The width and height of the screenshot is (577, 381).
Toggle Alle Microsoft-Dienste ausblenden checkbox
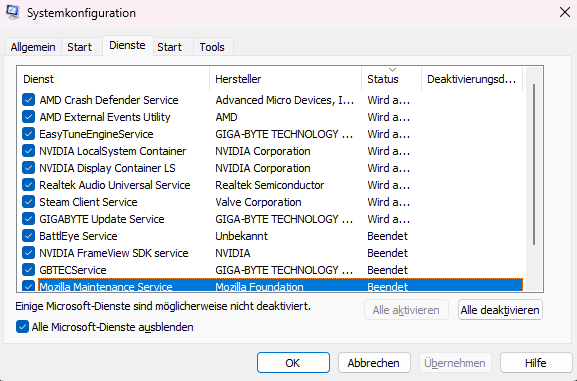[22, 327]
